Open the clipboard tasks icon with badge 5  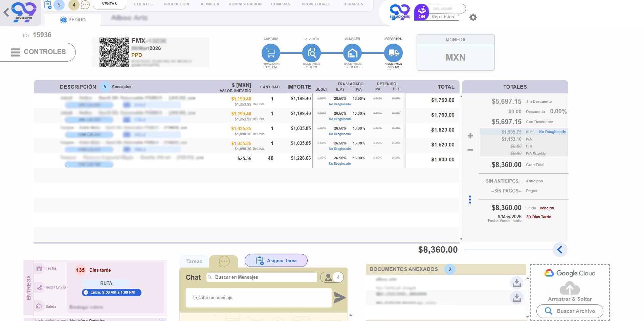coord(48,5)
